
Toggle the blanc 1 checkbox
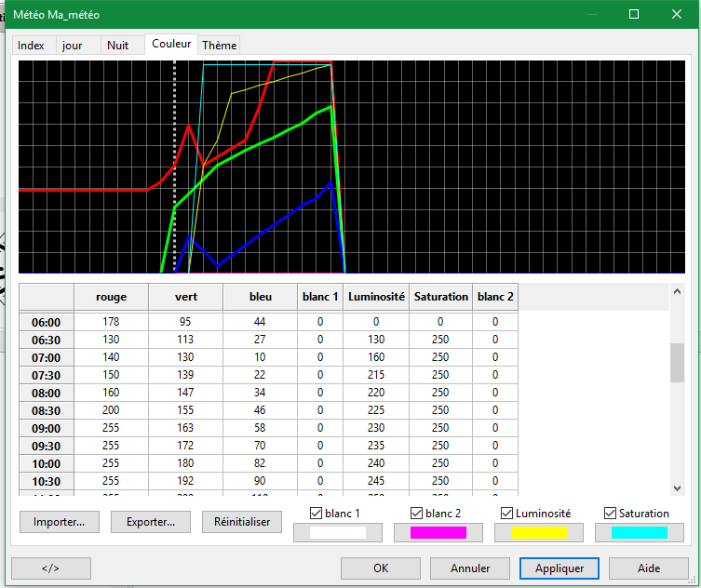316,514
